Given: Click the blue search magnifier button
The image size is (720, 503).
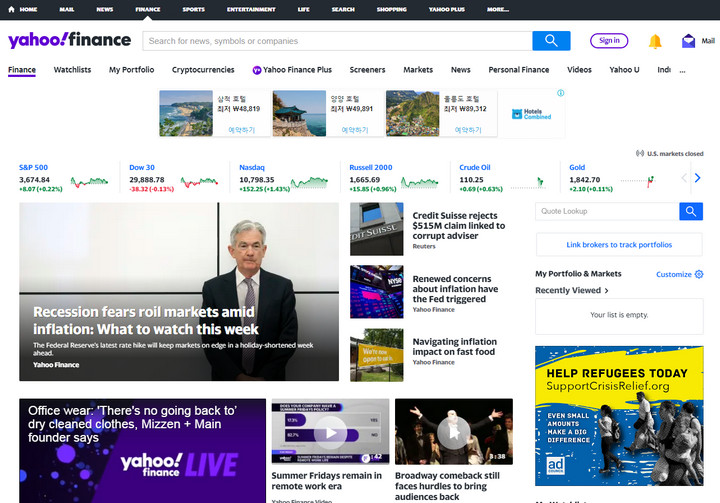Looking at the screenshot, I should (551, 41).
